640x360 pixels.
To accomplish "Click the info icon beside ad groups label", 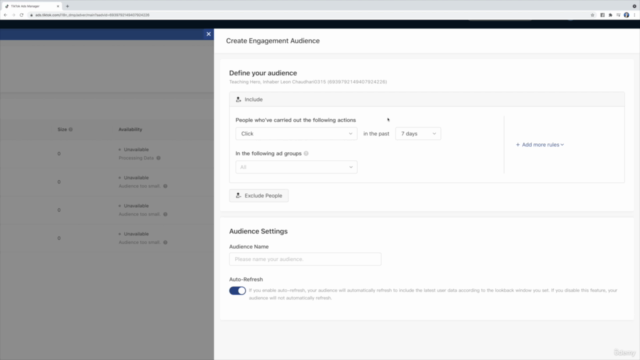I will [306, 153].
